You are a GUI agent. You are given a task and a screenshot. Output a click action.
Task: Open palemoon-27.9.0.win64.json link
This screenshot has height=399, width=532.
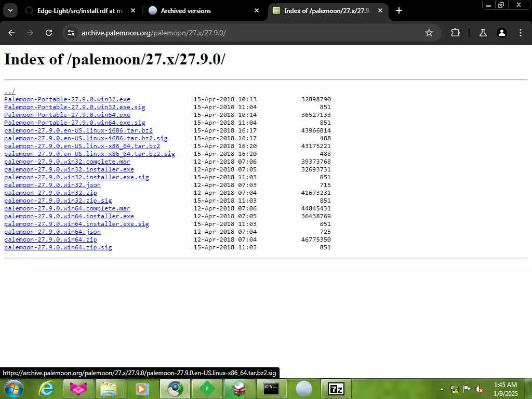(x=52, y=232)
